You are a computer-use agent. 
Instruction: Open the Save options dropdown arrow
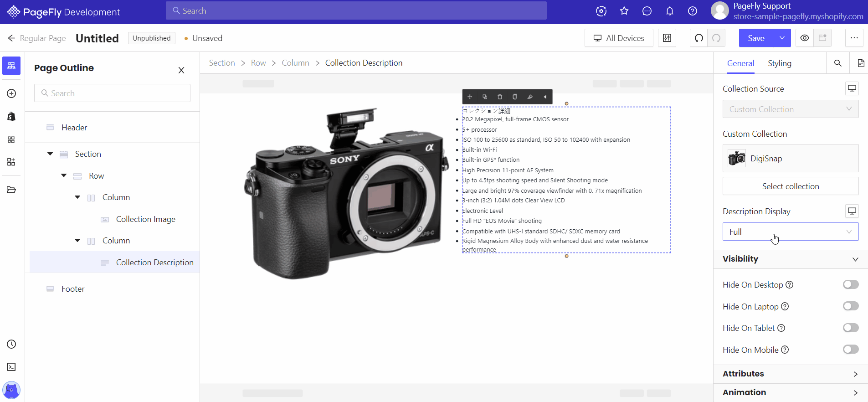click(x=782, y=38)
